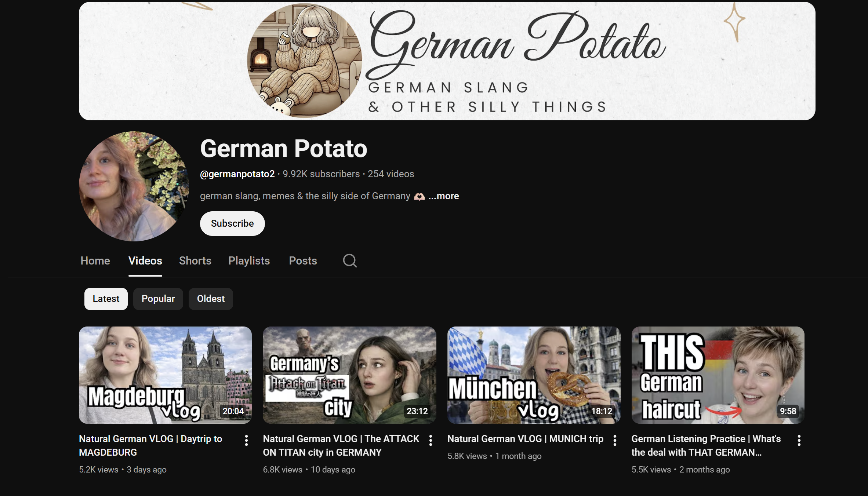868x496 pixels.
Task: Open THIS German haircut thumbnail
Action: click(x=718, y=375)
